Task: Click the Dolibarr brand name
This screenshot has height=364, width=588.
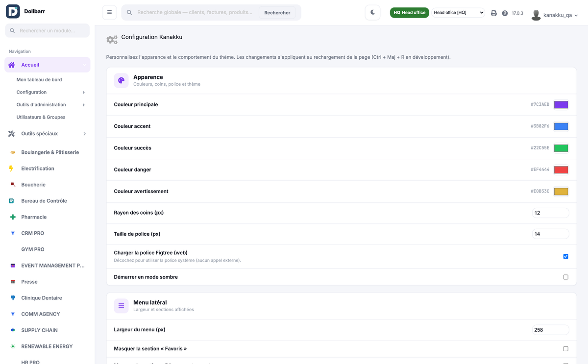Action: [x=34, y=11]
